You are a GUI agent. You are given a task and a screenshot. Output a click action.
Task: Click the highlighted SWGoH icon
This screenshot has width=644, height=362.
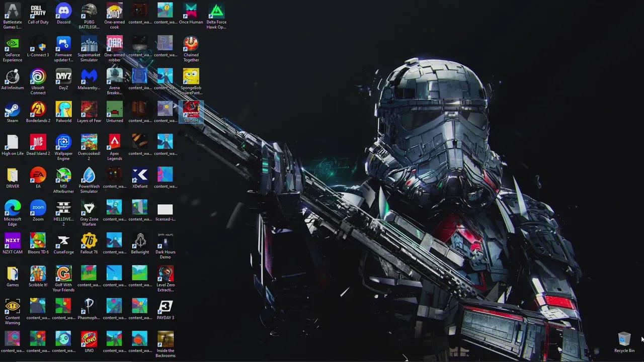(x=191, y=112)
